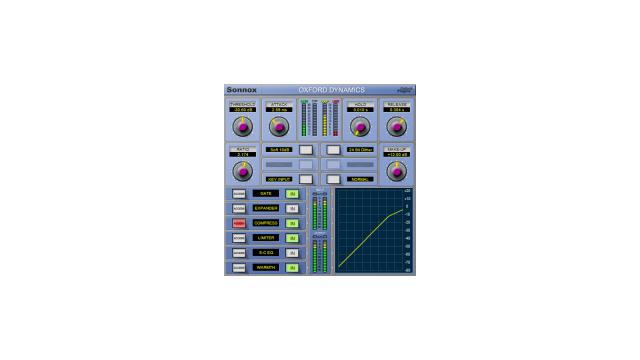Click the threshold value readout field

[242, 110]
